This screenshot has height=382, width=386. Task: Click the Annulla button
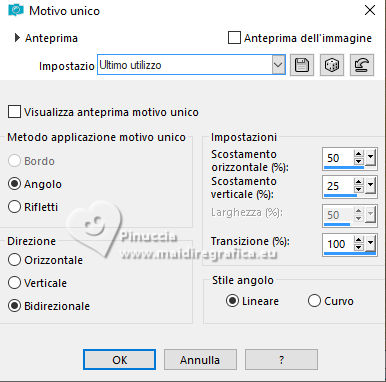[200, 360]
